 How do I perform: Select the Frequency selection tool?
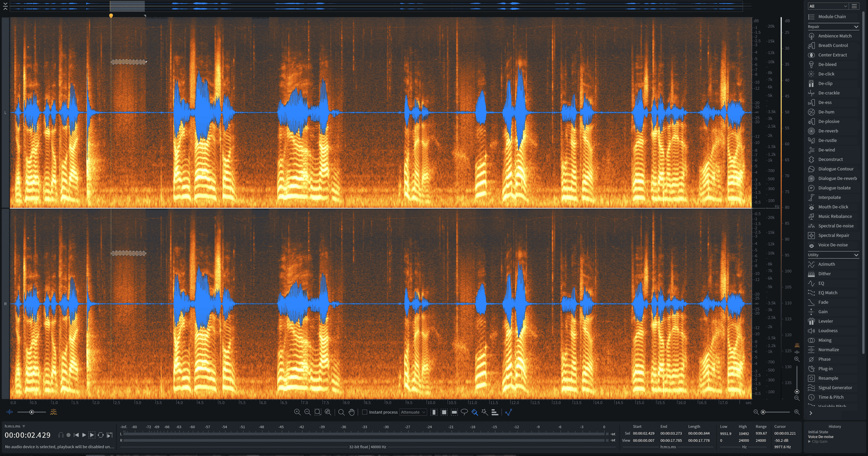(454, 412)
